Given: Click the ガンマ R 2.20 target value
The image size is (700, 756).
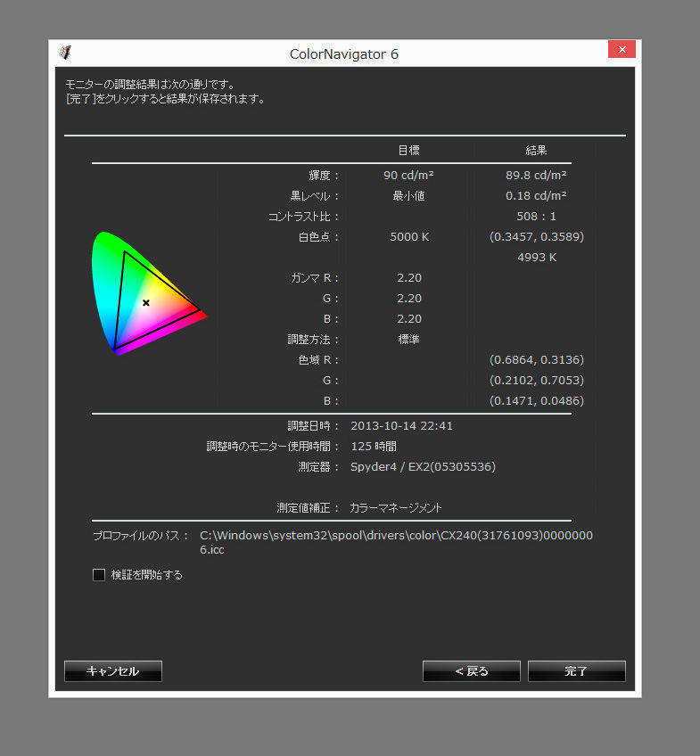Looking at the screenshot, I should pos(409,278).
